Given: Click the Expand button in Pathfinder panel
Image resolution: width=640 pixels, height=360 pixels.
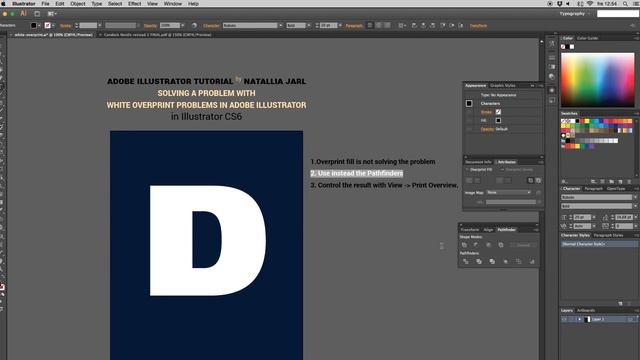Looking at the screenshot, I should 524,245.
